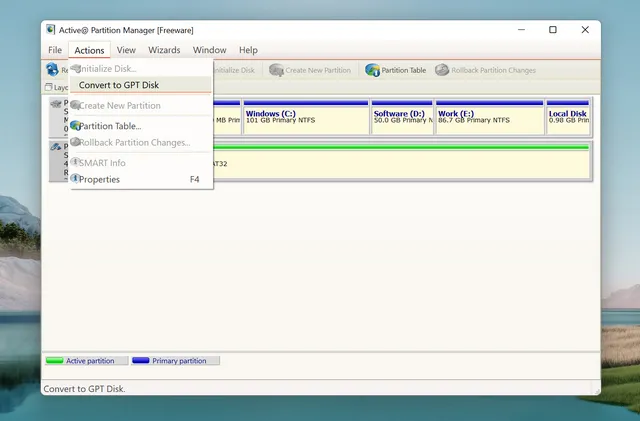Click Initialize Disk menu item icon
Image resolution: width=640 pixels, height=421 pixels.
point(76,68)
